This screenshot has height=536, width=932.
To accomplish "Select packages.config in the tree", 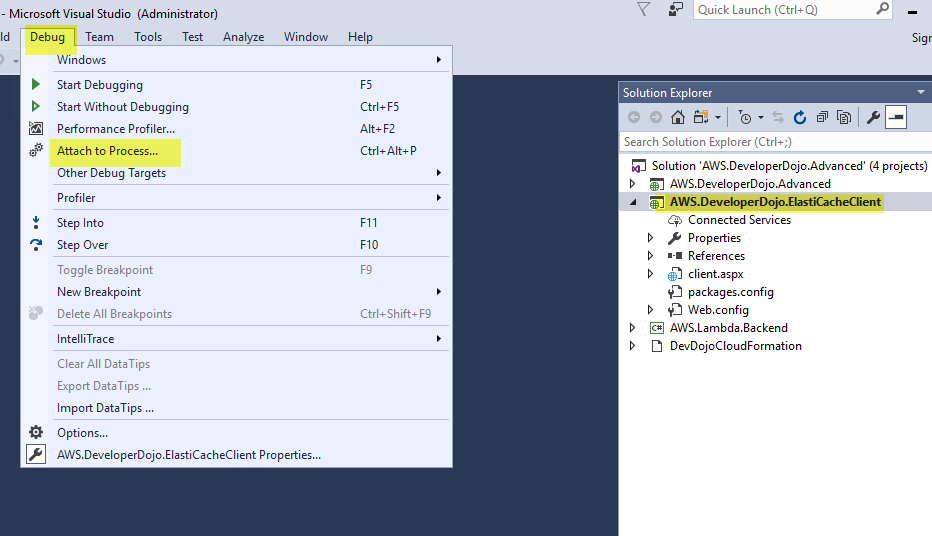I will (731, 292).
